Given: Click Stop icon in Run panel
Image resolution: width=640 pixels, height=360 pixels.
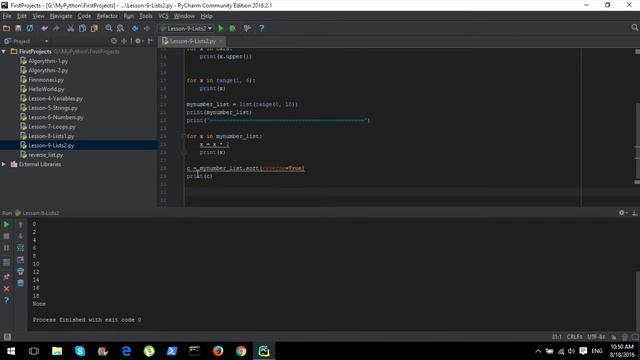Looking at the screenshot, I should [x=6, y=236].
